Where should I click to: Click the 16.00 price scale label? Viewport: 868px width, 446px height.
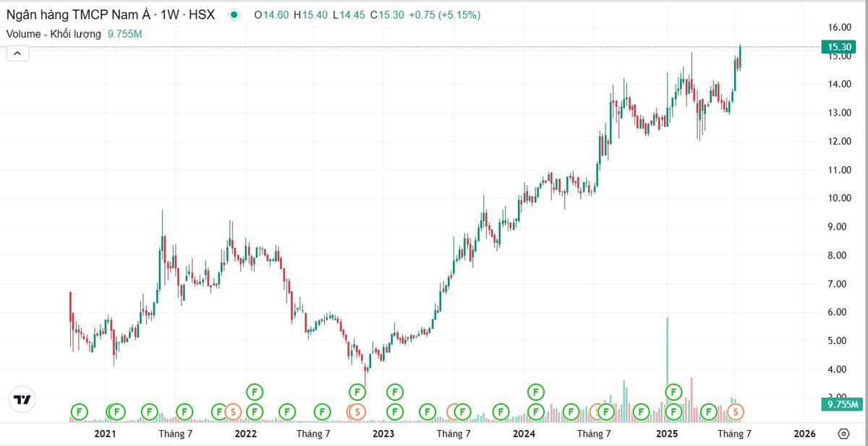tap(839, 27)
